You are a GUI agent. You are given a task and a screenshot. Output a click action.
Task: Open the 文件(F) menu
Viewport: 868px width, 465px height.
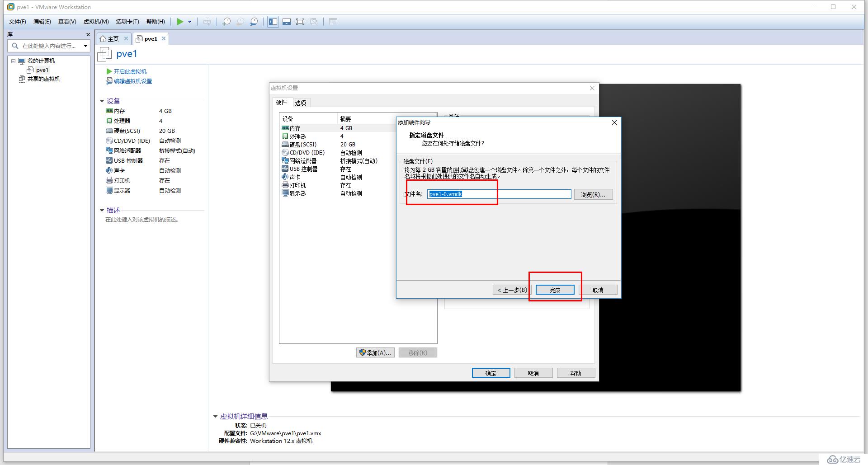18,22
